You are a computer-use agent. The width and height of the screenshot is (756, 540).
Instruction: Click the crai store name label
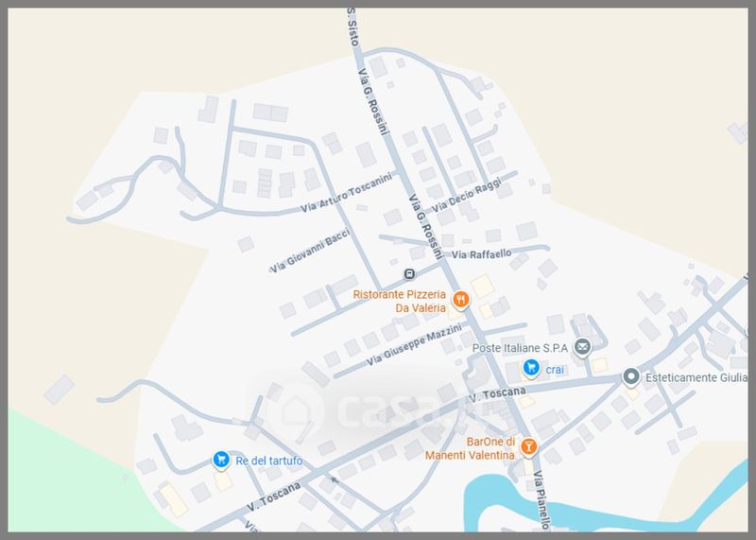coord(555,370)
